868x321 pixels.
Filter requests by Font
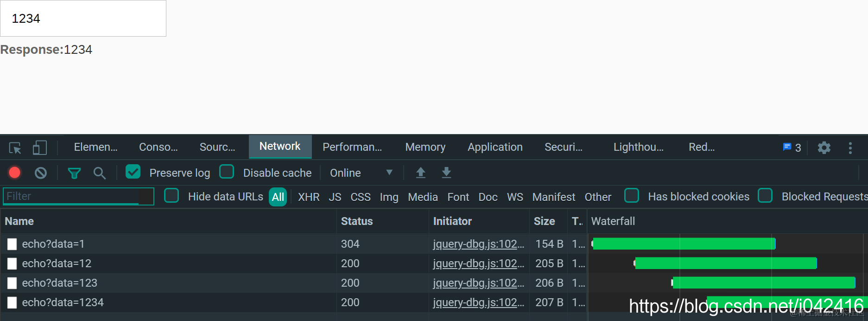click(x=458, y=197)
